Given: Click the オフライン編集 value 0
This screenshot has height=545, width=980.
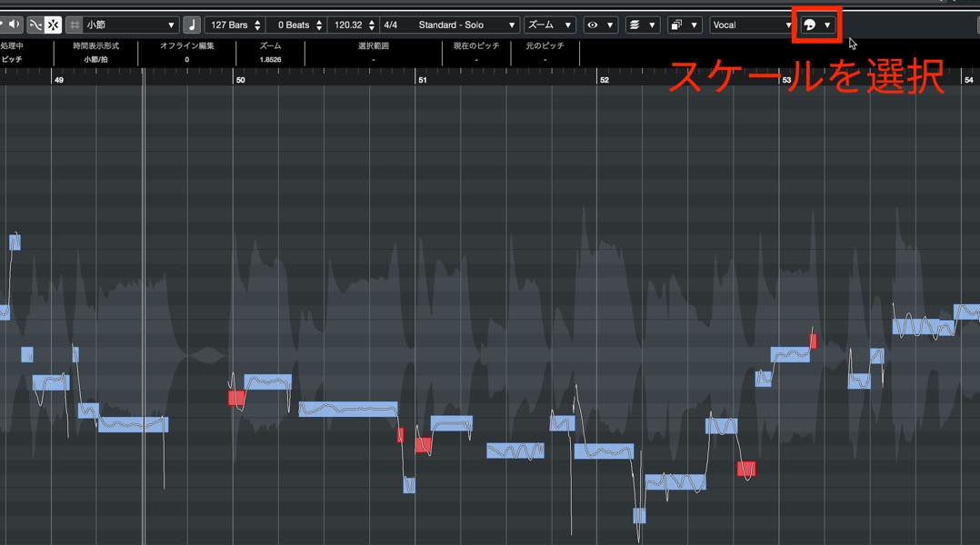Looking at the screenshot, I should point(187,60).
